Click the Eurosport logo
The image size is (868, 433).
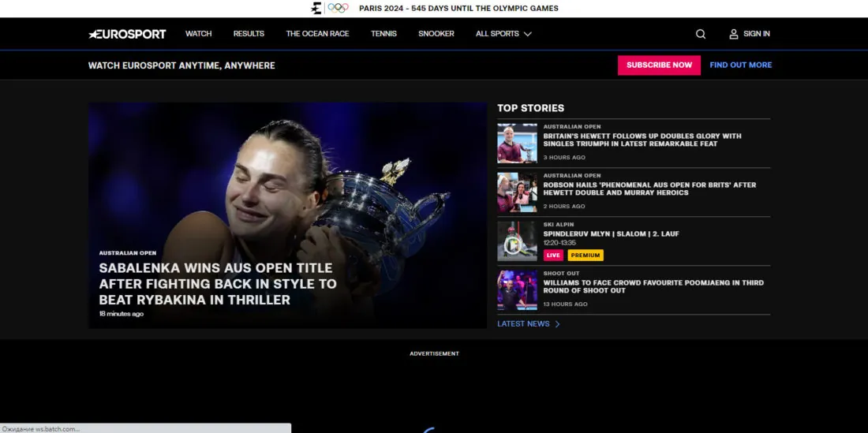127,34
